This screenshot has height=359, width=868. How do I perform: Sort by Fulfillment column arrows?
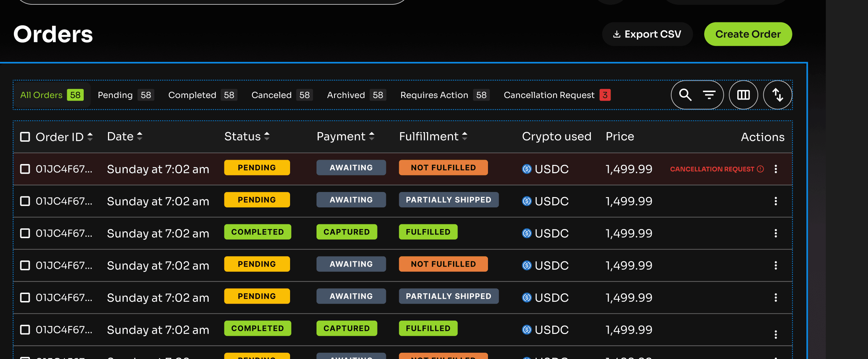(464, 137)
